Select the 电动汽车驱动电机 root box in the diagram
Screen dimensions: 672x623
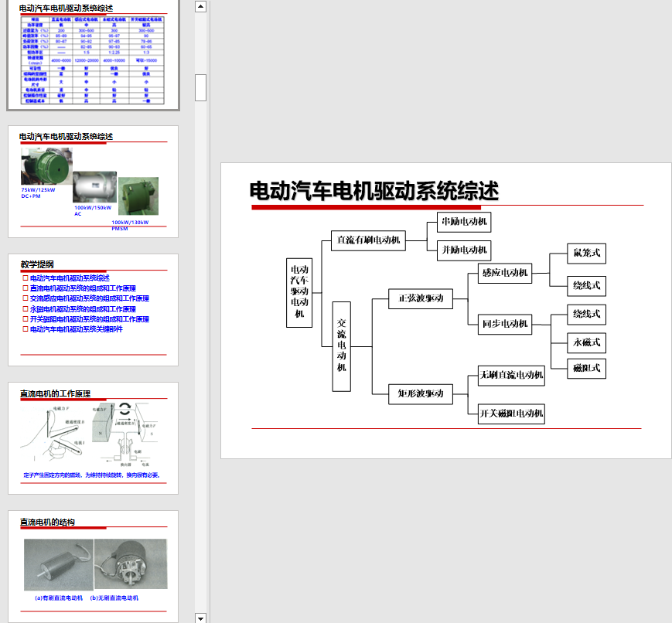click(x=299, y=293)
